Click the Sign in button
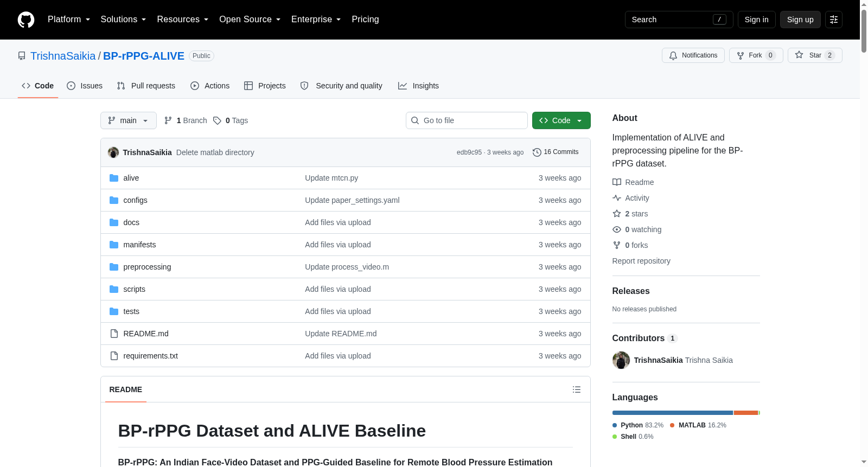868x467 pixels. pos(757,20)
